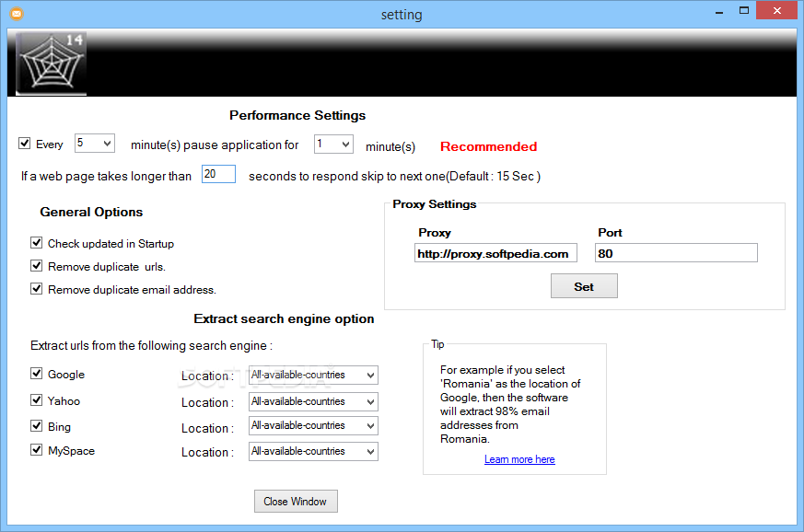
Task: Disable the Google search engine checkbox
Action: (x=37, y=373)
